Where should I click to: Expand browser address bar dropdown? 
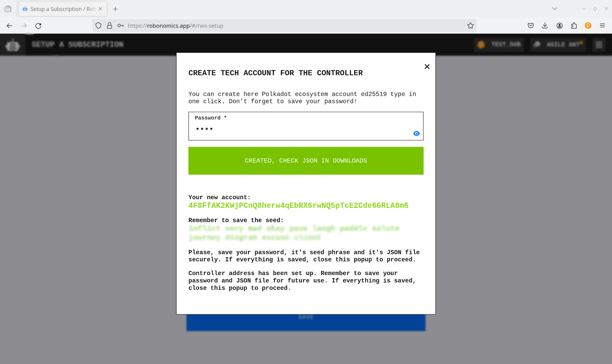[554, 9]
